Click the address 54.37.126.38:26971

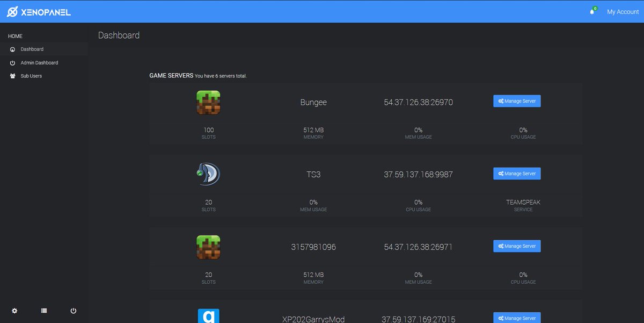pyautogui.click(x=419, y=247)
